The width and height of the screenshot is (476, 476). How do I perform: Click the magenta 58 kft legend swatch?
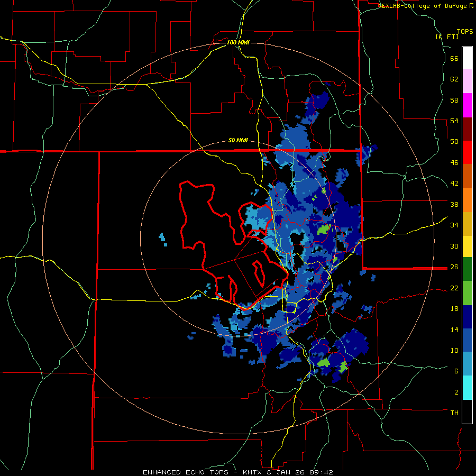(467, 105)
